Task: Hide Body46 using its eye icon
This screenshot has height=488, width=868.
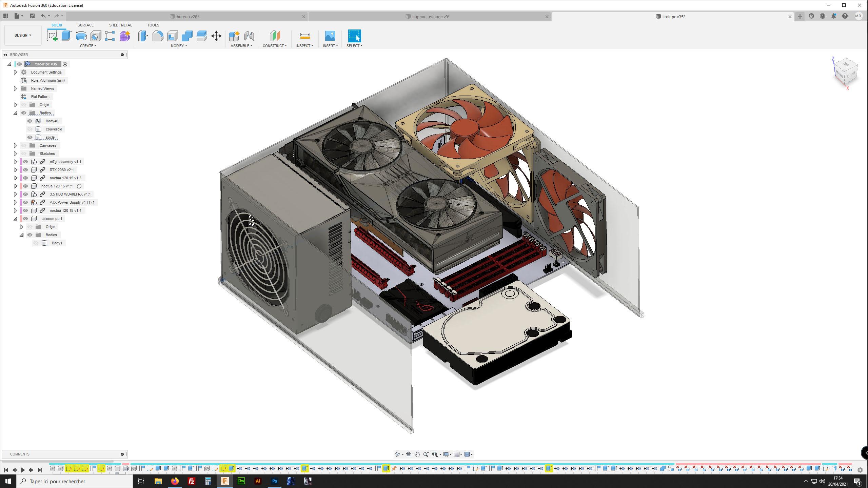Action: coord(30,121)
